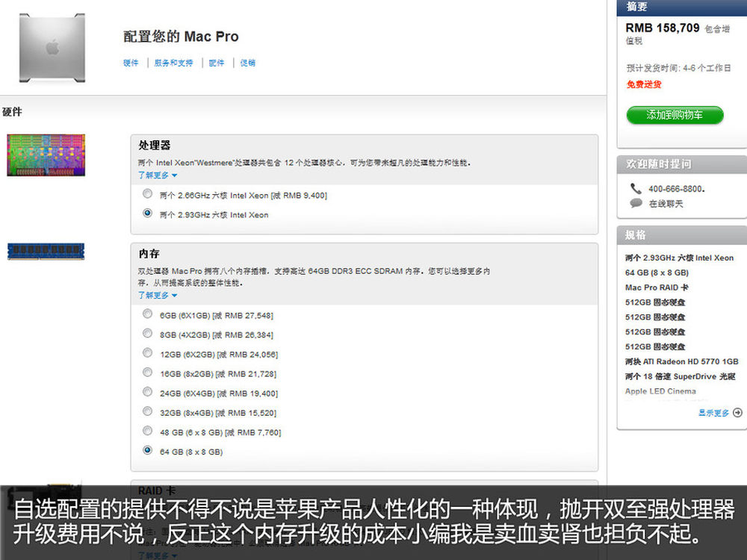Click the 64 GB (8 x 8 GB) spec line in 规格
The width and height of the screenshot is (747, 560).
(657, 273)
